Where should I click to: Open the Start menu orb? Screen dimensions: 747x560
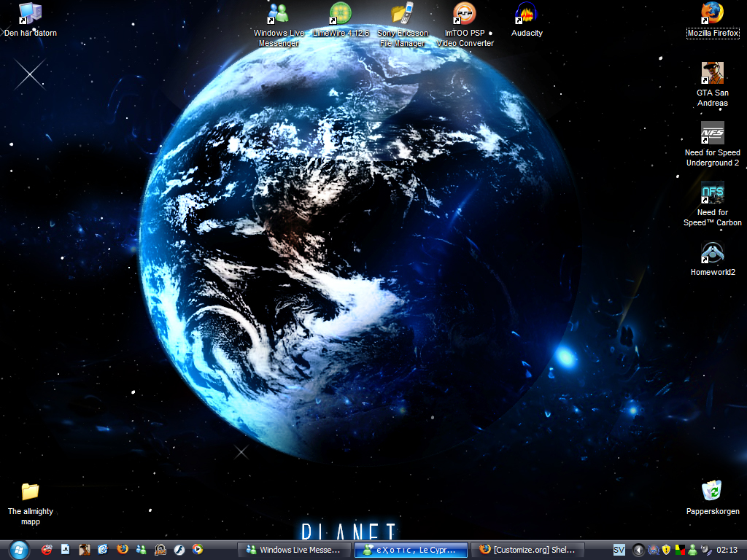click(x=17, y=549)
